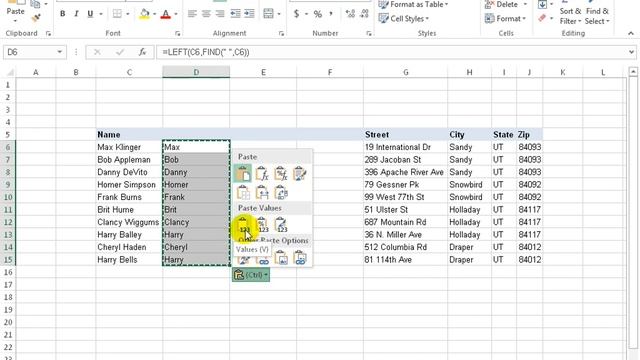Image resolution: width=640 pixels, height=360 pixels.
Task: Select the No Borders paste icon
Action: coord(243,192)
